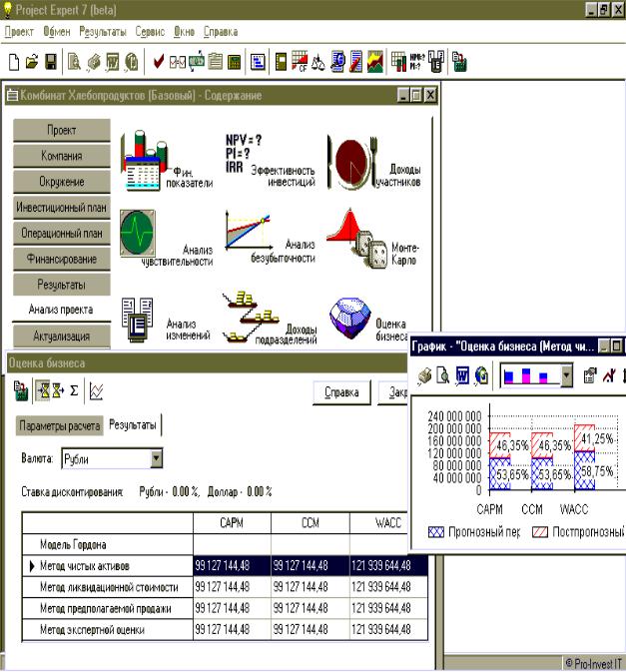This screenshot has width=626, height=672.
Task: Save the project with floppy disk icon
Action: (x=51, y=62)
